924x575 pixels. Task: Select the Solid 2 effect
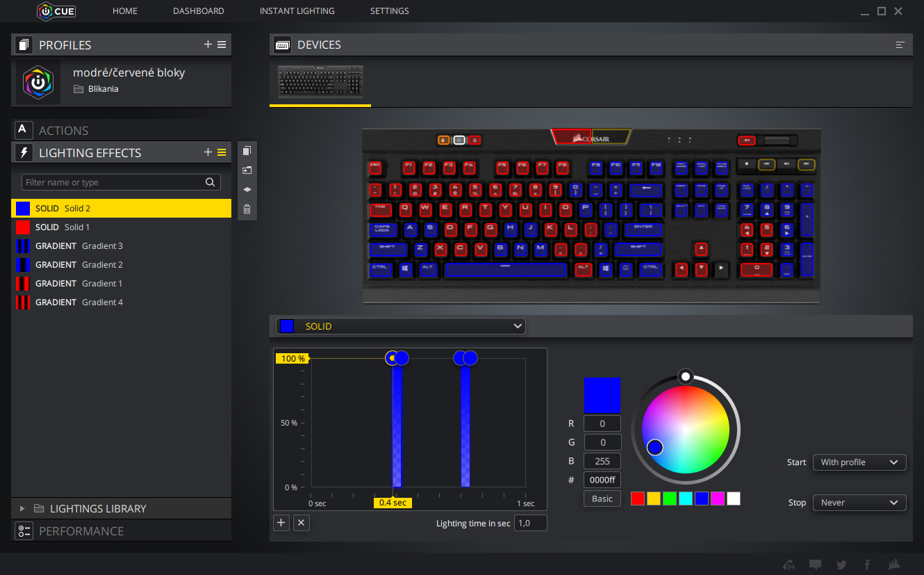tap(122, 209)
